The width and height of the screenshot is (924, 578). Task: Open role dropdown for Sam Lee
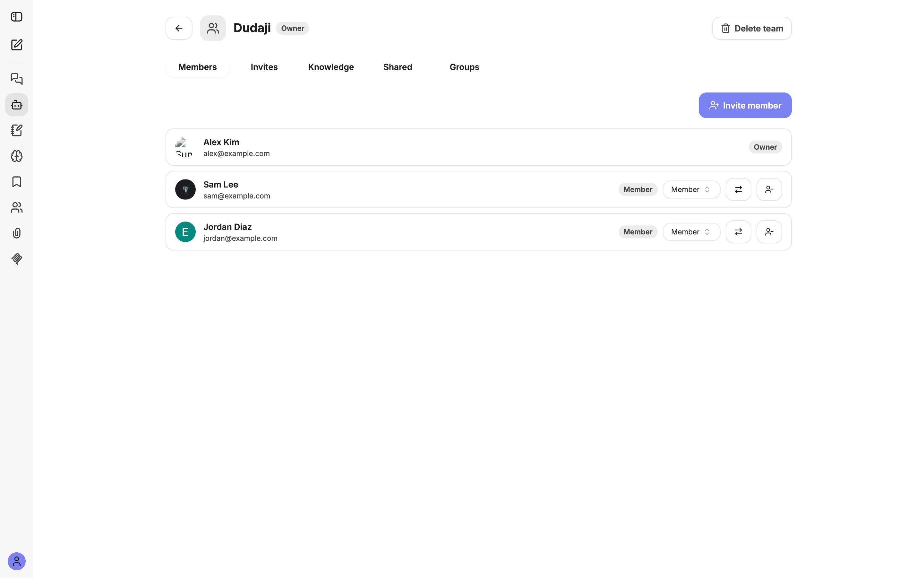click(x=691, y=189)
